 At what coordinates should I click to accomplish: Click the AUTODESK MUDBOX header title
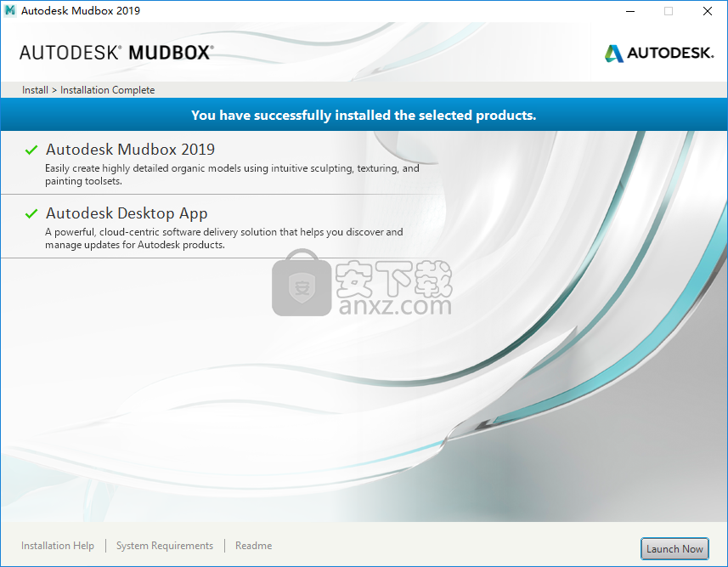[116, 53]
